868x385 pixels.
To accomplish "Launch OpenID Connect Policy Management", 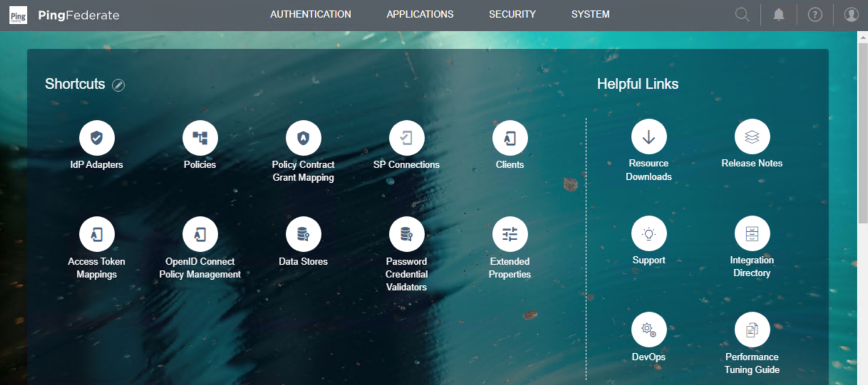I will pos(199,234).
